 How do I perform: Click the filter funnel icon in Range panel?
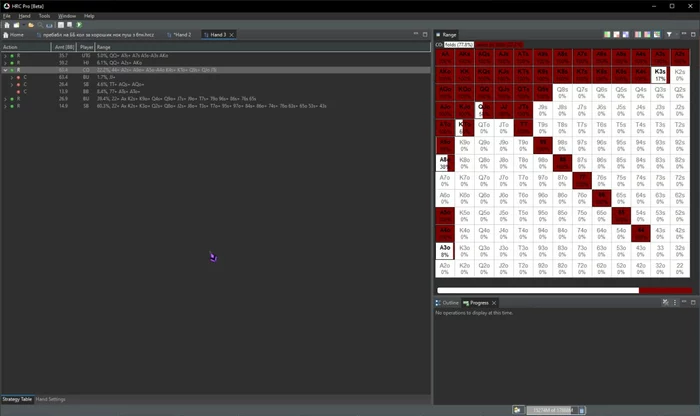tap(669, 34)
